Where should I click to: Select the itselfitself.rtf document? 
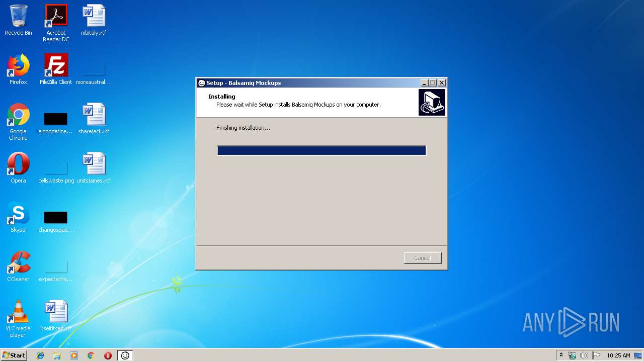(56, 316)
